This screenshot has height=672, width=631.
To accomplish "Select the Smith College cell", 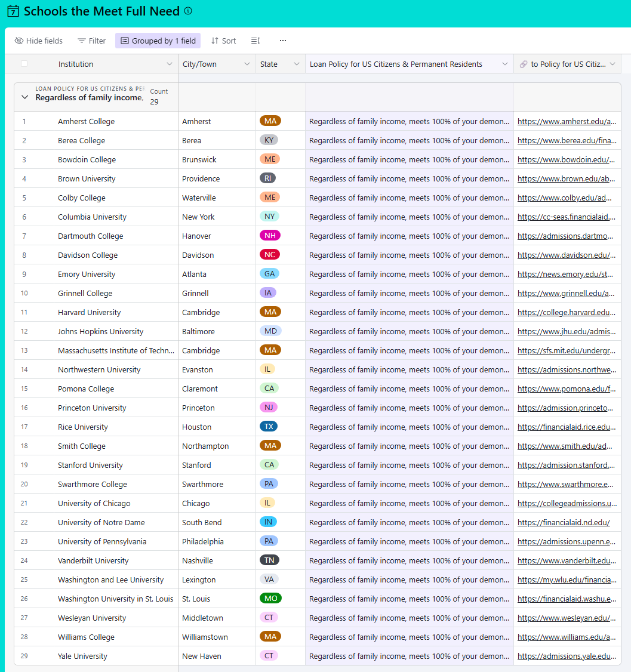I will [x=116, y=446].
